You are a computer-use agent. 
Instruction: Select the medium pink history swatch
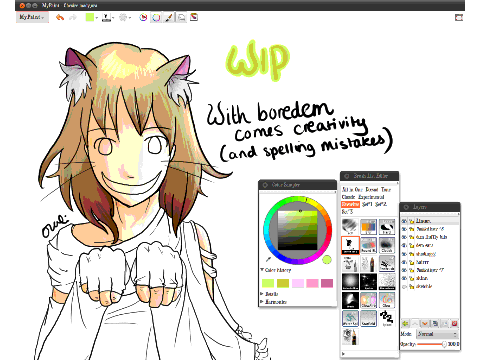point(312,283)
